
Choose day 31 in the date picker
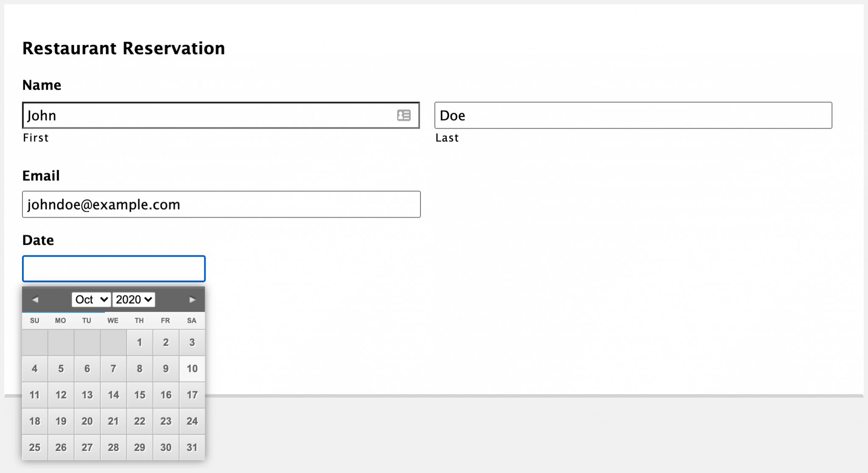tap(192, 448)
